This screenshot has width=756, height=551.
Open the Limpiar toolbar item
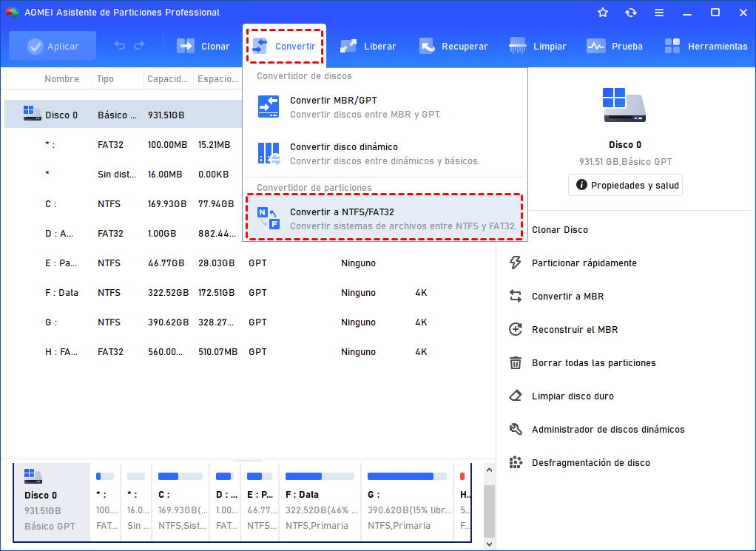click(x=538, y=47)
